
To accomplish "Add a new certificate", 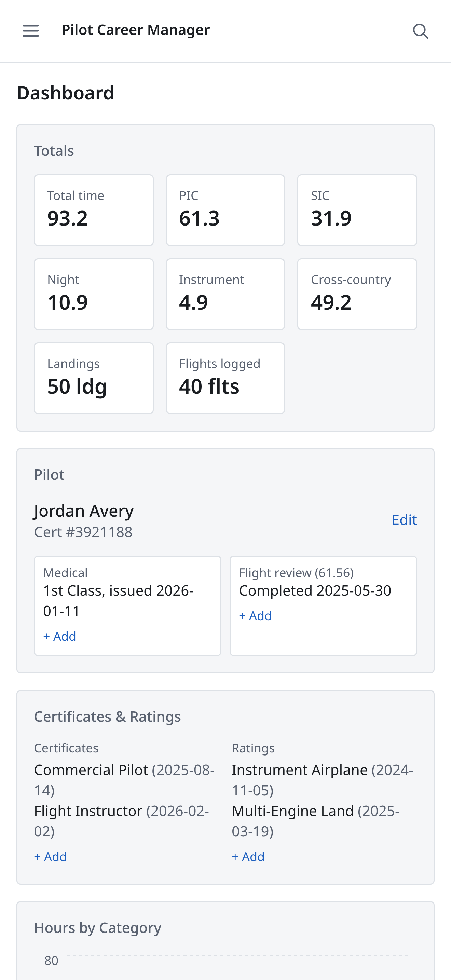I will (x=51, y=856).
